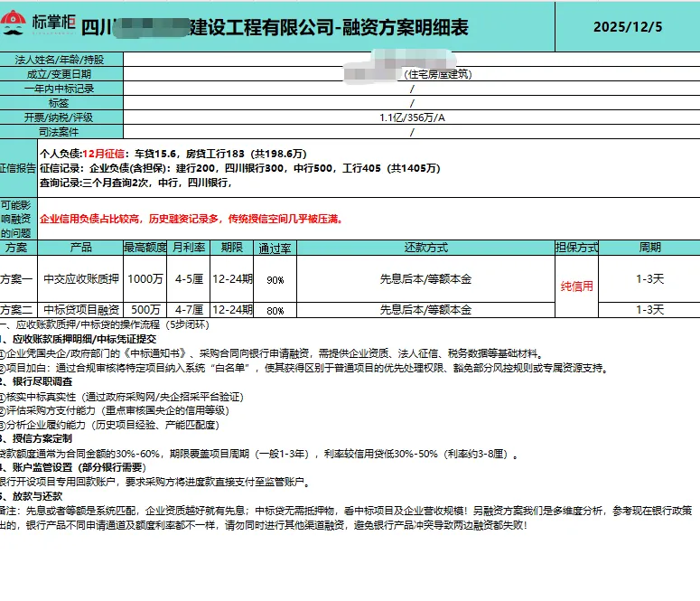Select the 方案一 row label
700x601 pixels.
click(18, 279)
